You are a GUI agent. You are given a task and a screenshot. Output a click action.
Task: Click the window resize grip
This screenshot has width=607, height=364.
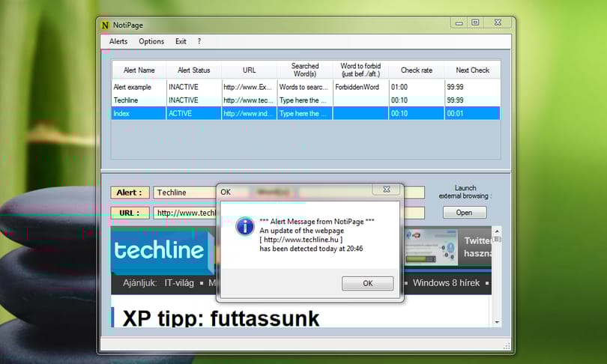[x=507, y=346]
